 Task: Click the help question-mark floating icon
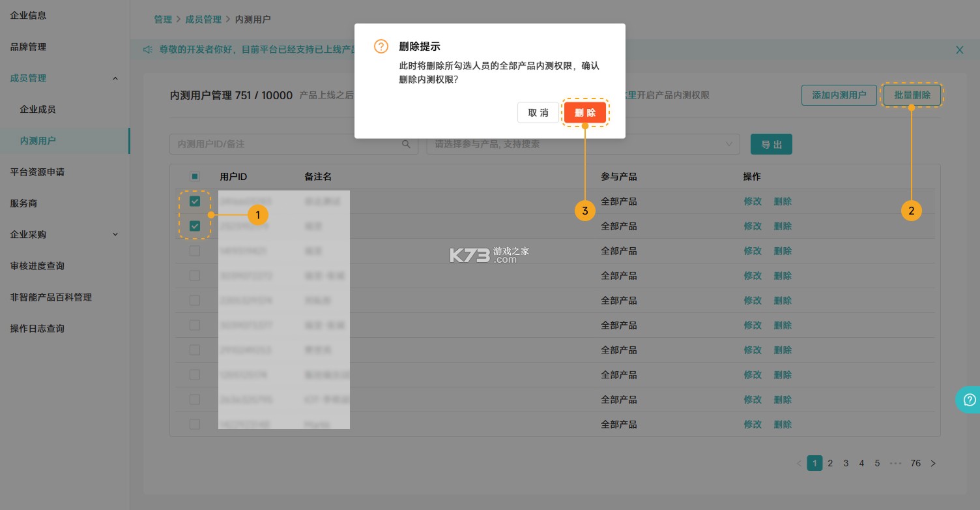pos(970,400)
